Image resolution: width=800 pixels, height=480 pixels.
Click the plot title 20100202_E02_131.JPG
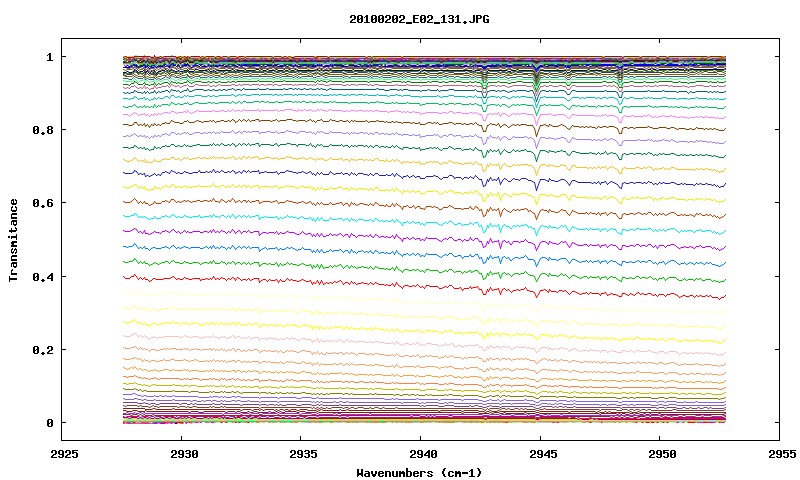pos(419,19)
